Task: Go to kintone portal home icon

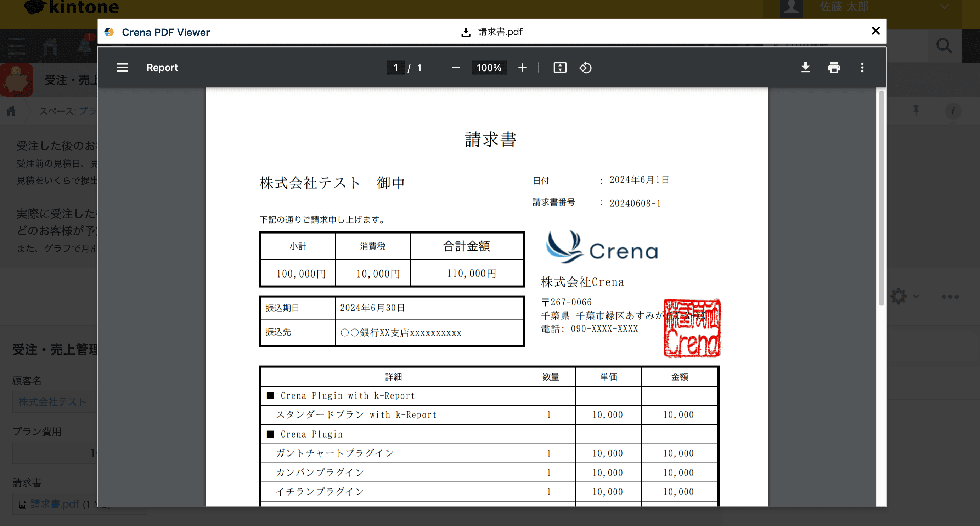Action: [x=50, y=46]
